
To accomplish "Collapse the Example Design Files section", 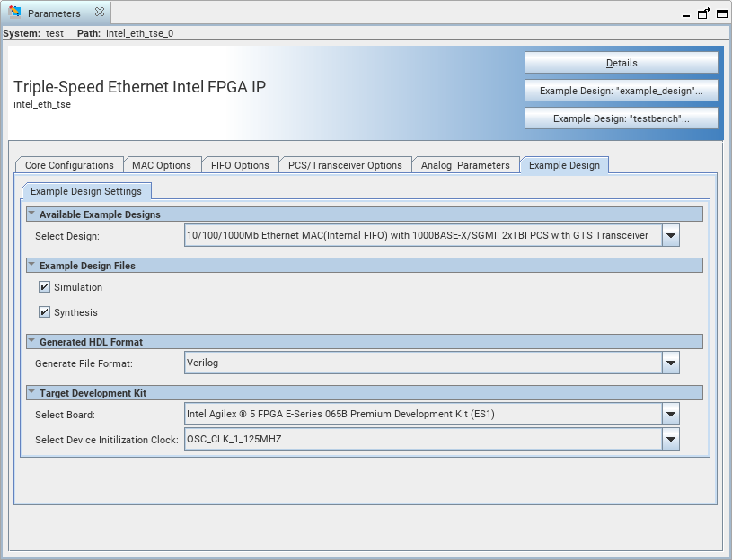I will click(x=31, y=265).
